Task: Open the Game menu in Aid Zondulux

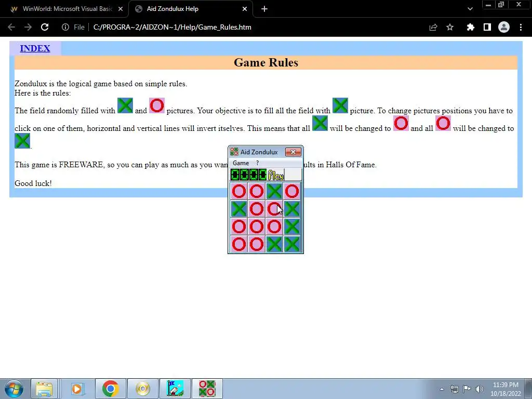Action: 241,163
